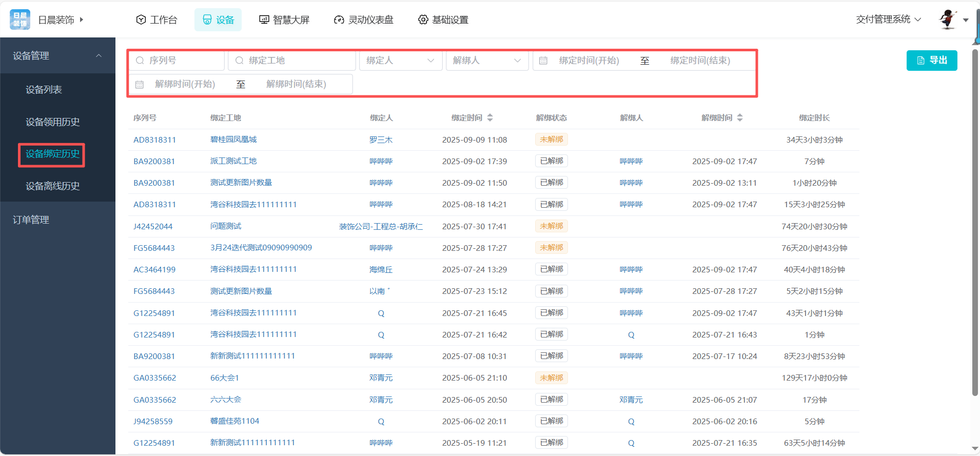Open the user avatar in top right
The width and height of the screenshot is (980, 456).
[948, 19]
